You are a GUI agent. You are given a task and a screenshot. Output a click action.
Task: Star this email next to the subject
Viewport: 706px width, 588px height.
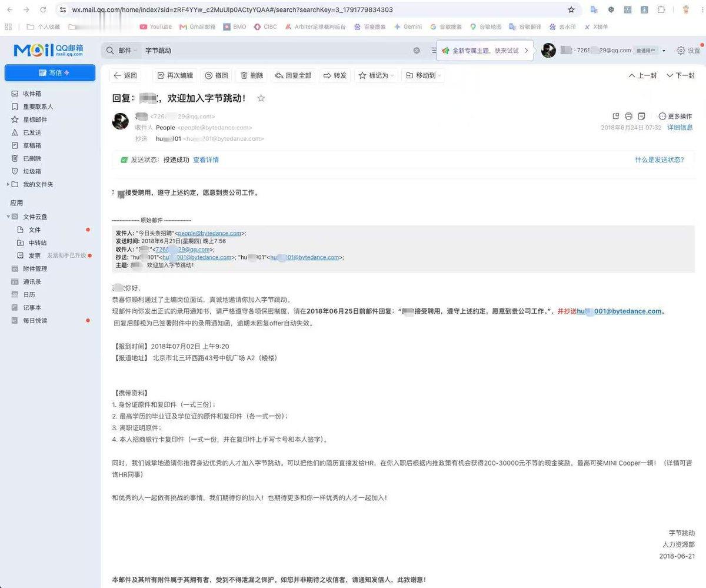[261, 98]
